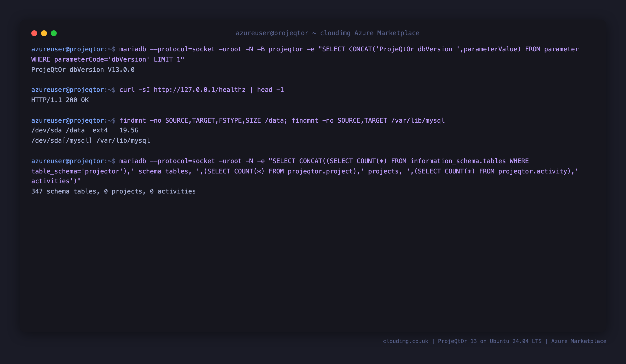626x364 pixels.
Task: Click footer text 'ProjeQtOr 13 on Ubuntu 24.04 LTS'
Action: coord(490,341)
